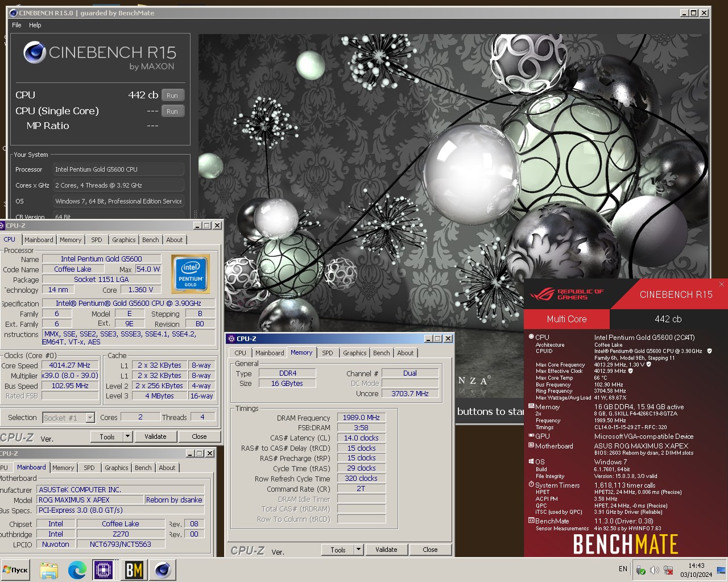The height and width of the screenshot is (582, 728).
Task: Click the Processor field Intel Pentium Gold G5600 CPU
Action: [119, 169]
